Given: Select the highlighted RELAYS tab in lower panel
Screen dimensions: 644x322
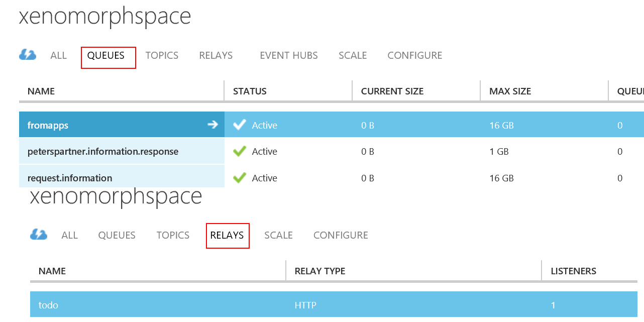Looking at the screenshot, I should coord(227,235).
